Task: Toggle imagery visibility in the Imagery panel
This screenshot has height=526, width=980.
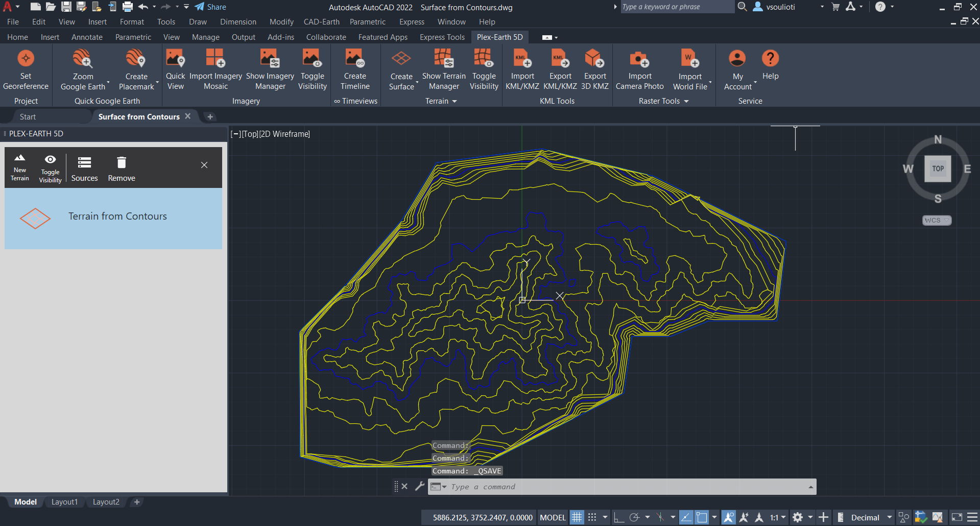Action: point(312,68)
